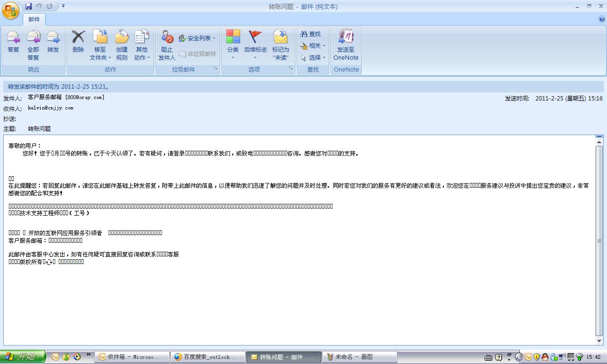The width and height of the screenshot is (607, 364).
Task: Click the forwarded-time info bar
Action: pos(303,87)
